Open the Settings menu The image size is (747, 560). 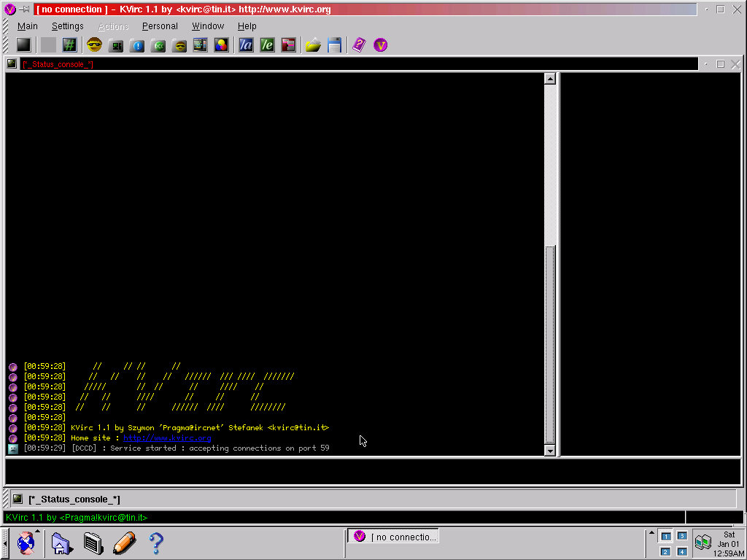pos(67,26)
